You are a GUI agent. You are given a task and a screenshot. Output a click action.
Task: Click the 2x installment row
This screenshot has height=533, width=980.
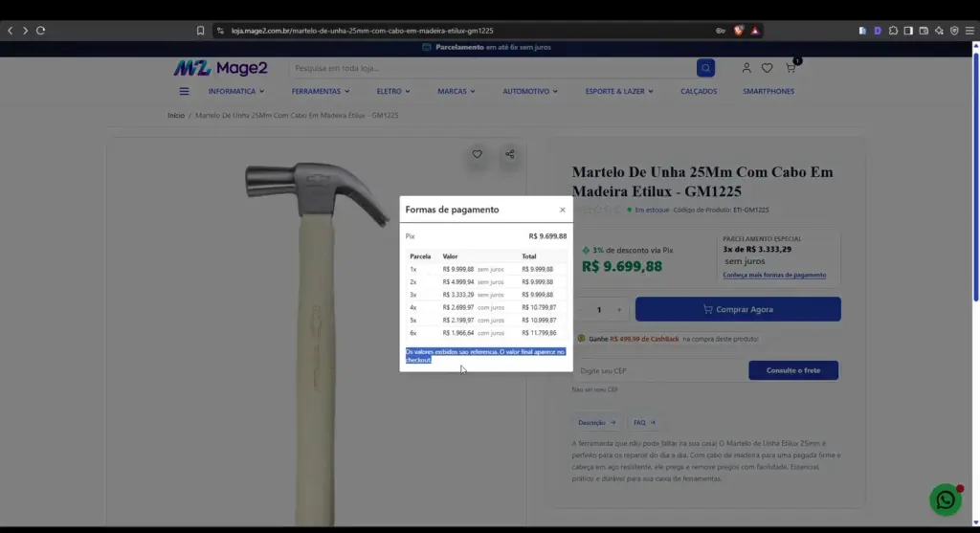(486, 281)
